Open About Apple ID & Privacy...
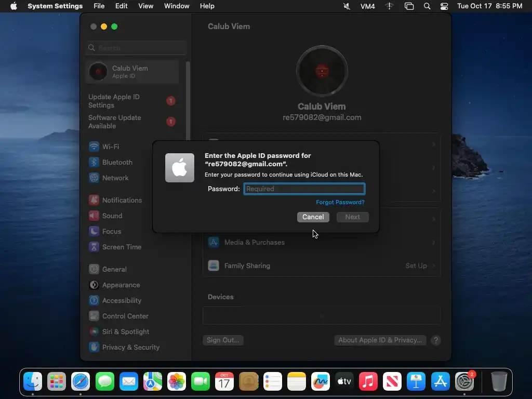This screenshot has height=399, width=532. click(380, 340)
